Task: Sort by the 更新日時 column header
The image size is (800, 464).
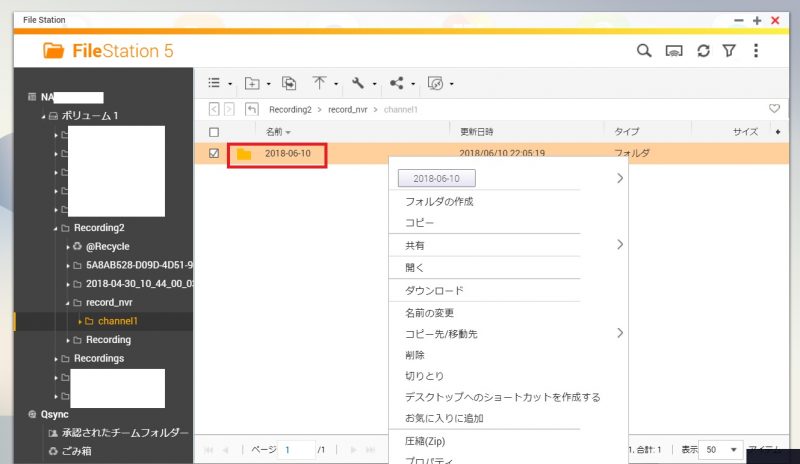Action: pyautogui.click(x=477, y=132)
